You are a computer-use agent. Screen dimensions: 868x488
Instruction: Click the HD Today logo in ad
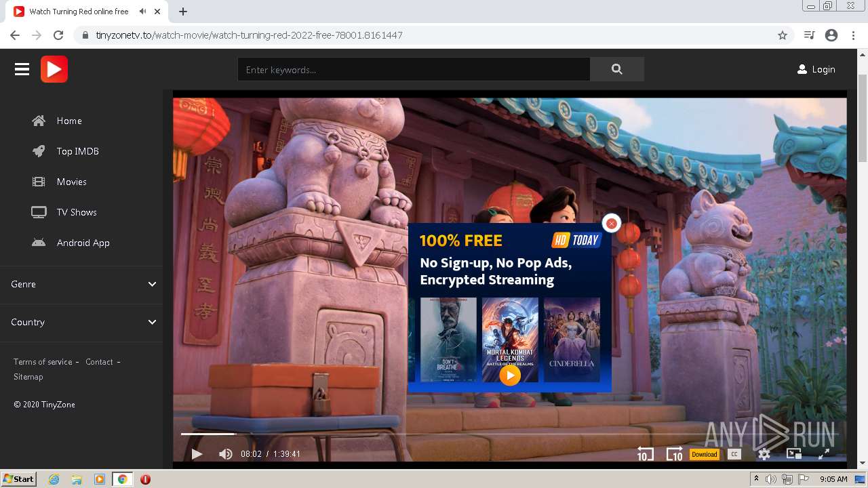(576, 240)
